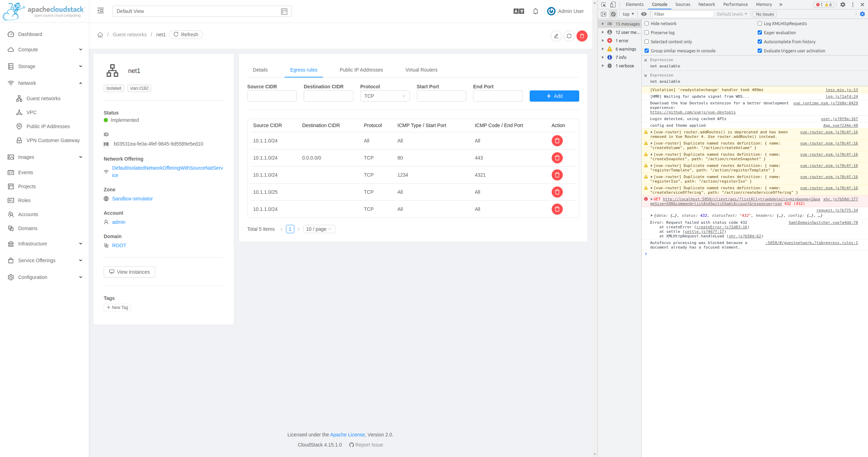
Task: Click the notification bell icon
Action: point(535,11)
